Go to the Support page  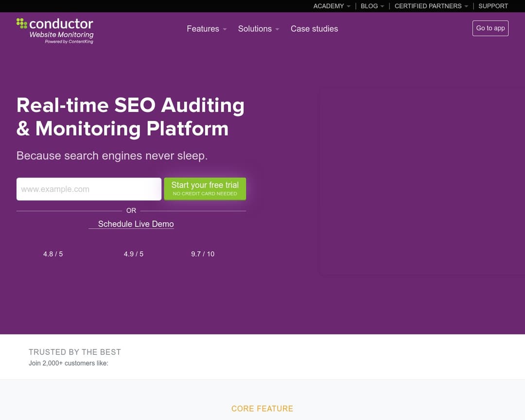(x=493, y=6)
